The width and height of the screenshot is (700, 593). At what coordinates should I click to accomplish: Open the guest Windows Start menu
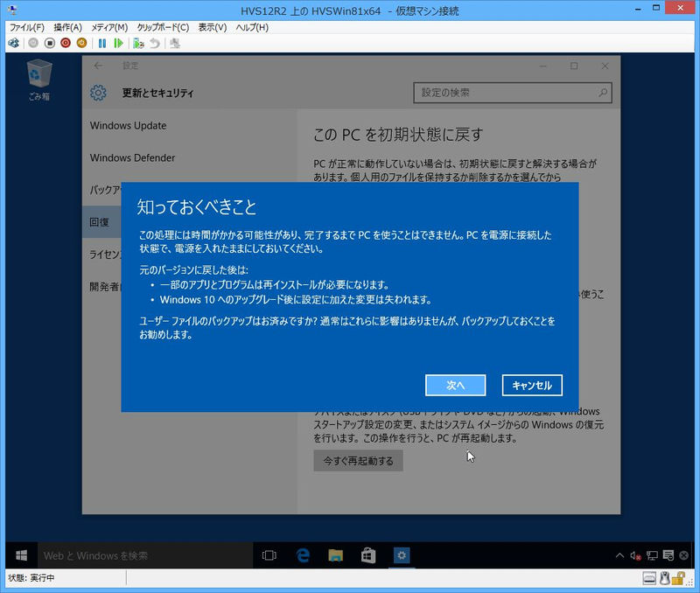(21, 555)
